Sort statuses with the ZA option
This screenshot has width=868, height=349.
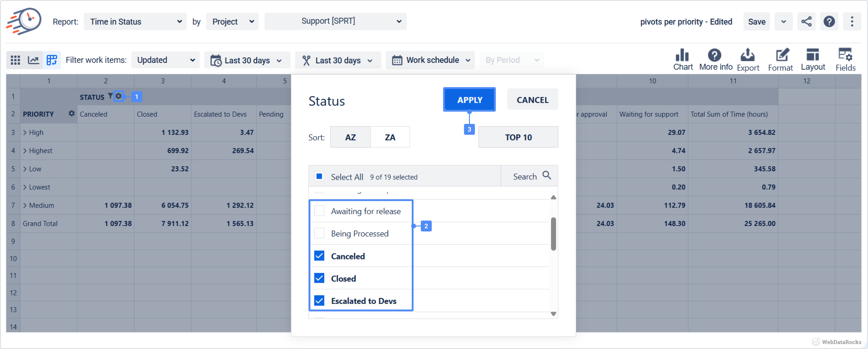(390, 137)
